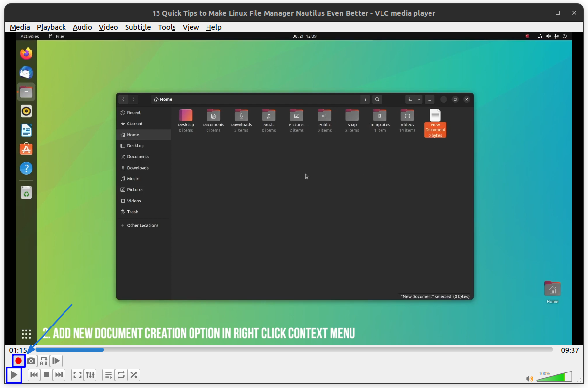Open Firefox from the Ubuntu dock
The width and height of the screenshot is (588, 388).
pyautogui.click(x=26, y=53)
